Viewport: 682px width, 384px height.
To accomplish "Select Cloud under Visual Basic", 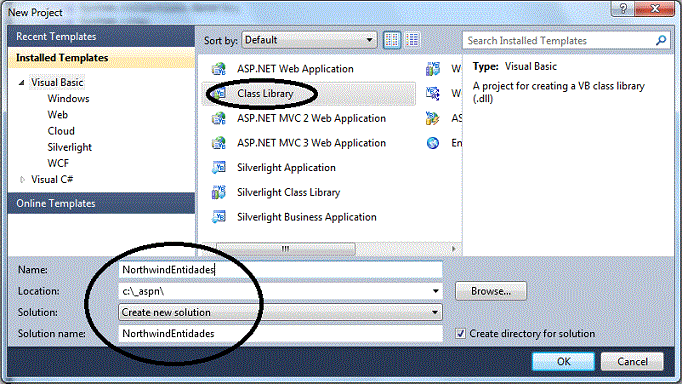I will coord(61,131).
